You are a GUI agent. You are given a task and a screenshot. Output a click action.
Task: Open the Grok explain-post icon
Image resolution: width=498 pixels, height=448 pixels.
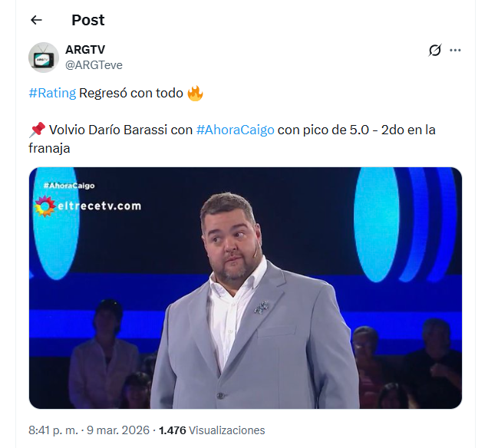[435, 51]
